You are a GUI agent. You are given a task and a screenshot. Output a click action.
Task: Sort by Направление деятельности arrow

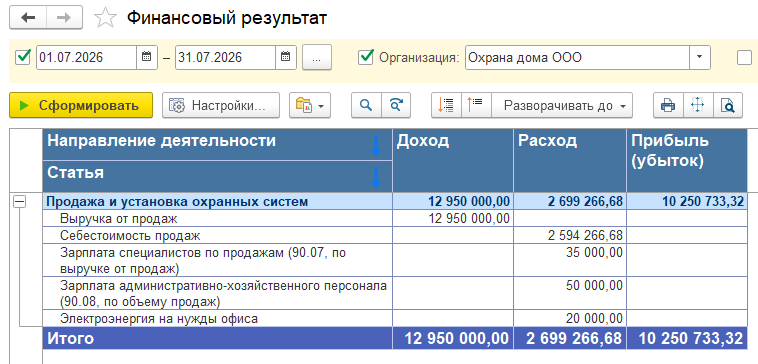(376, 145)
